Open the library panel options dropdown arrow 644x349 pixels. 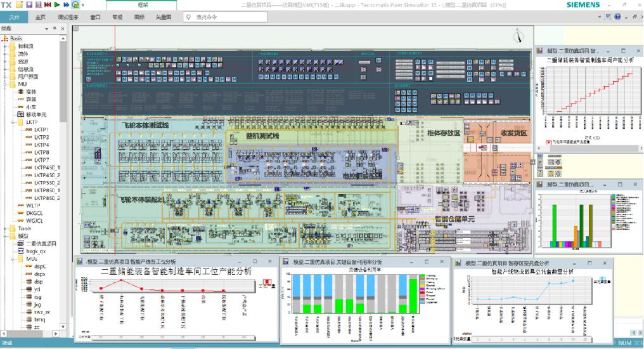[46, 29]
